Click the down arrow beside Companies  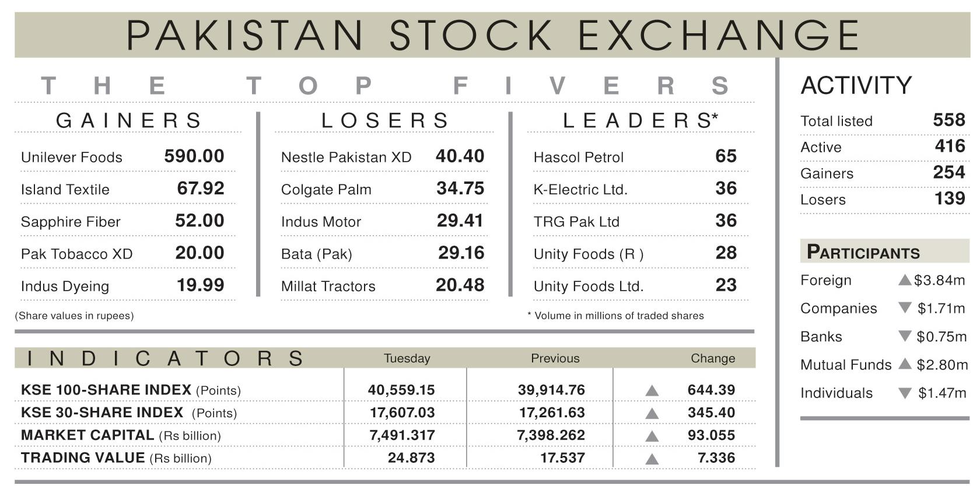pyautogui.click(x=905, y=308)
